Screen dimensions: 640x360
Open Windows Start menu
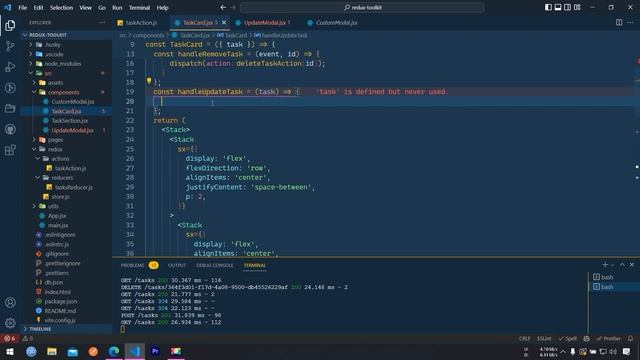(x=10, y=351)
